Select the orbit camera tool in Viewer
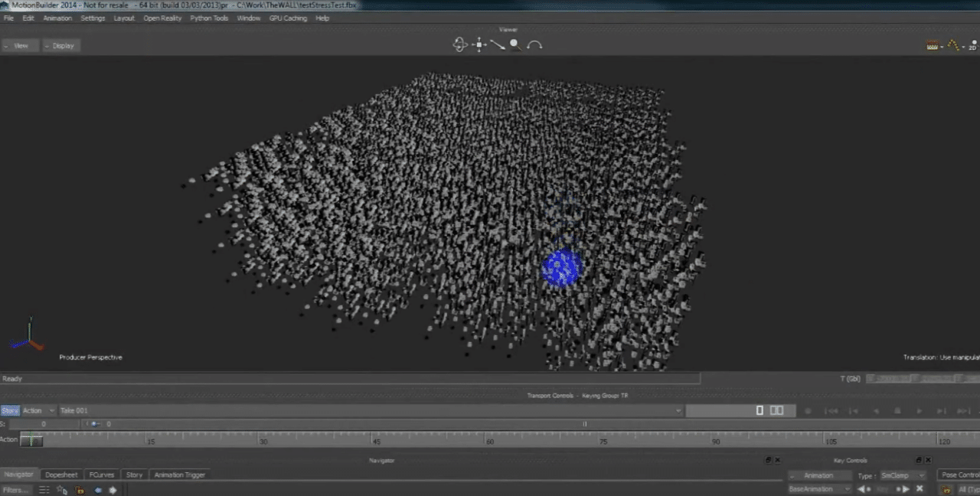 pos(459,44)
